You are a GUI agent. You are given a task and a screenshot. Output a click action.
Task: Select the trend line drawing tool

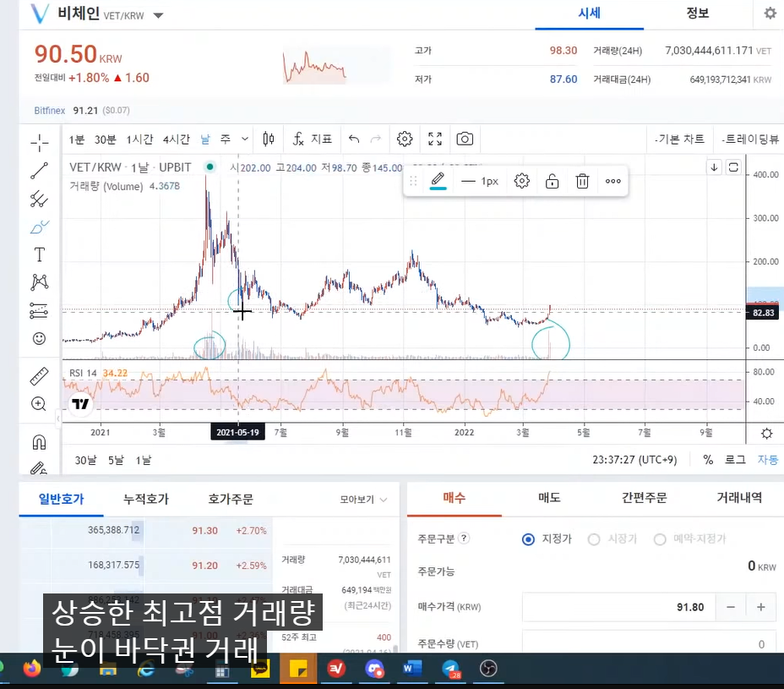[x=39, y=171]
